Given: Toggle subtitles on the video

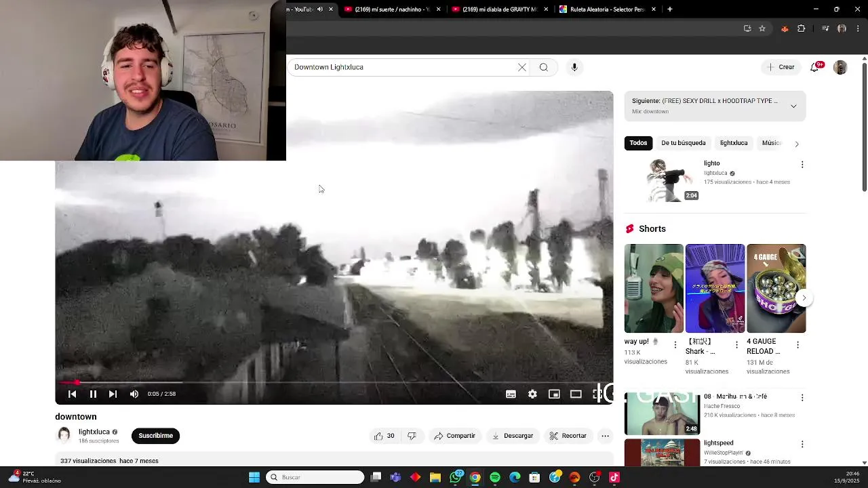Looking at the screenshot, I should [511, 394].
